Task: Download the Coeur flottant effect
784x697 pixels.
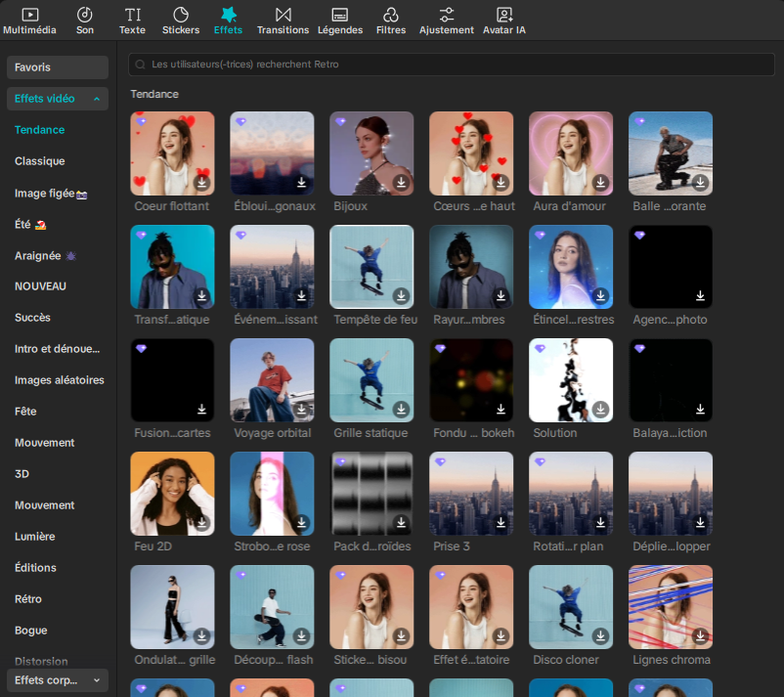Action: [x=202, y=183]
